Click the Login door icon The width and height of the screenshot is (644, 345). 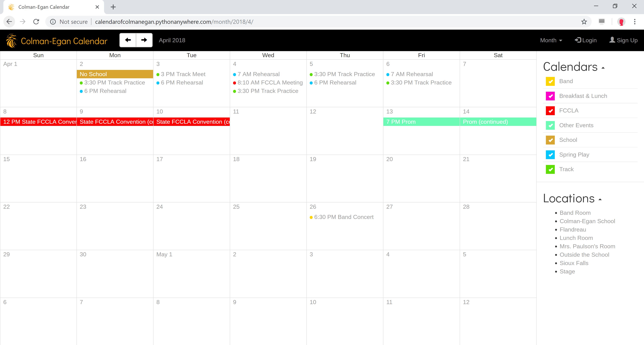[x=578, y=40]
